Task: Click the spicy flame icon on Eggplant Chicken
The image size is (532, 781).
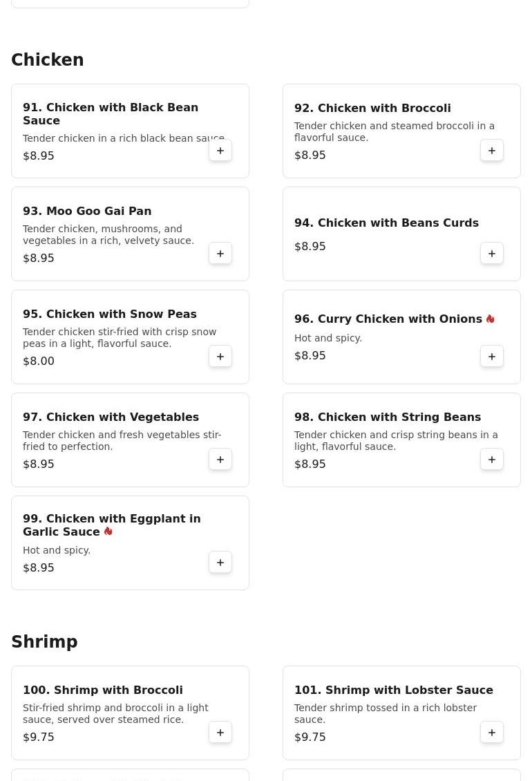Action: click(x=108, y=531)
